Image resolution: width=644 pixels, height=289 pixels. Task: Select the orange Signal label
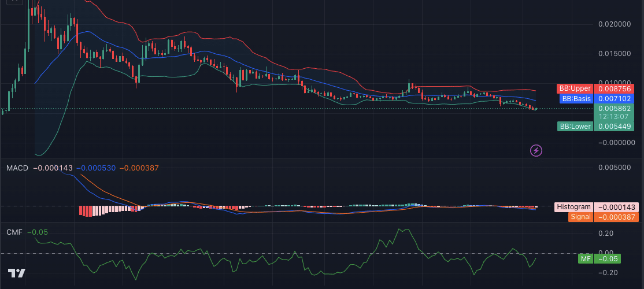pyautogui.click(x=580, y=217)
